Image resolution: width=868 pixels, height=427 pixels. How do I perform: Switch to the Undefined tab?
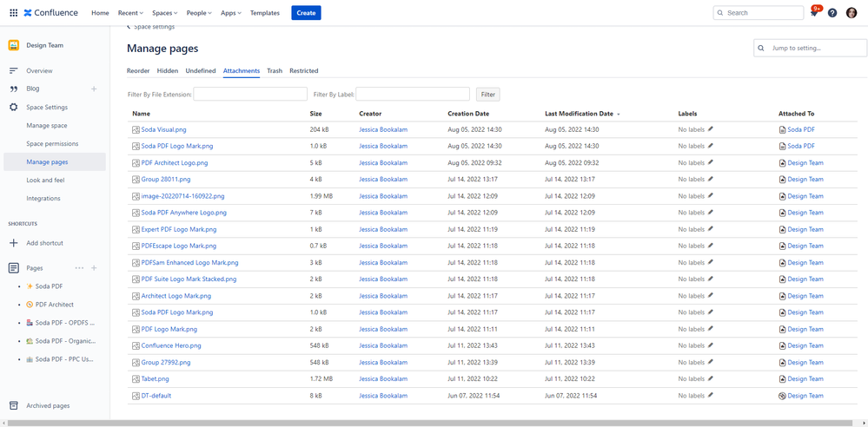coord(201,71)
